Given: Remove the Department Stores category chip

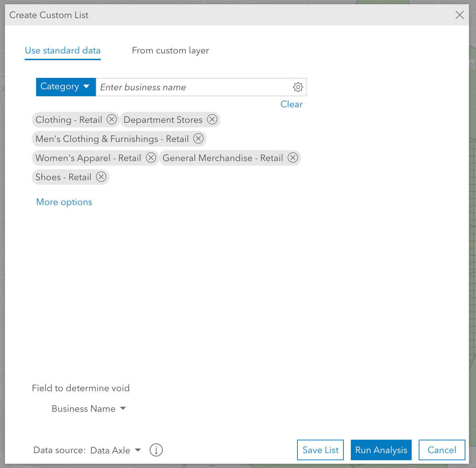Looking at the screenshot, I should (x=212, y=120).
